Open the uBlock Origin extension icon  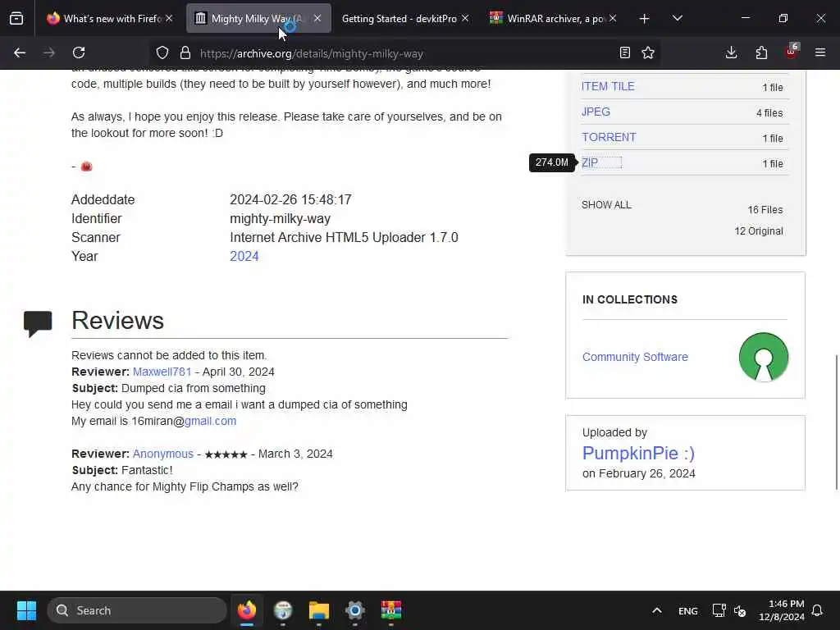point(792,52)
